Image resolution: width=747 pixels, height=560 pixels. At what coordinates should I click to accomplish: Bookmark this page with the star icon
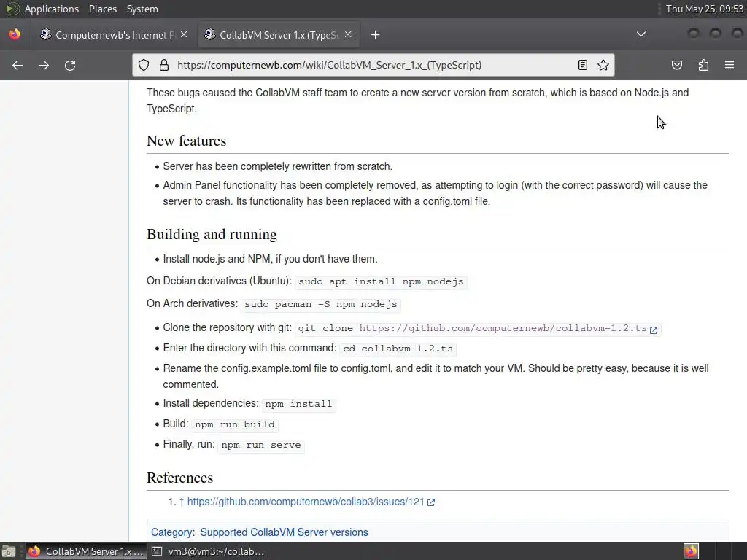pyautogui.click(x=603, y=65)
